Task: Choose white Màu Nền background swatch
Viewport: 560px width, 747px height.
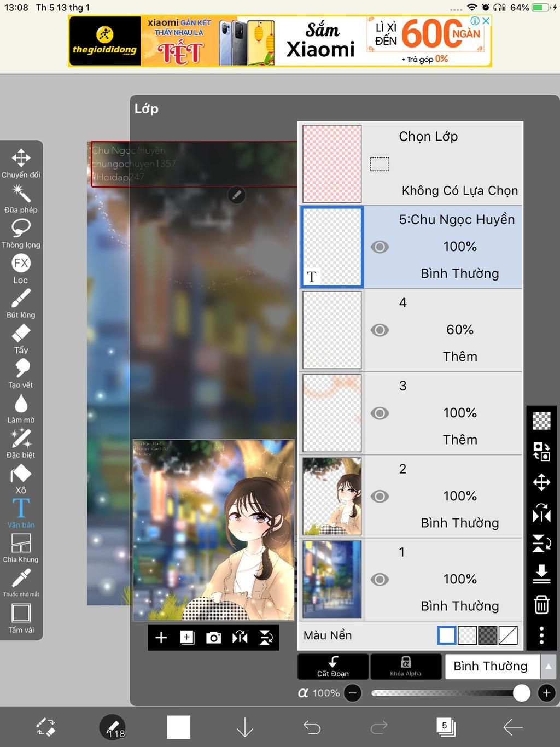Action: [447, 635]
